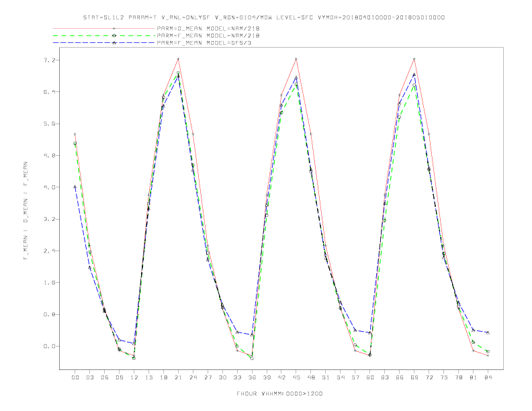Click x-axis tick label 51
The image size is (532, 411).
tap(326, 377)
